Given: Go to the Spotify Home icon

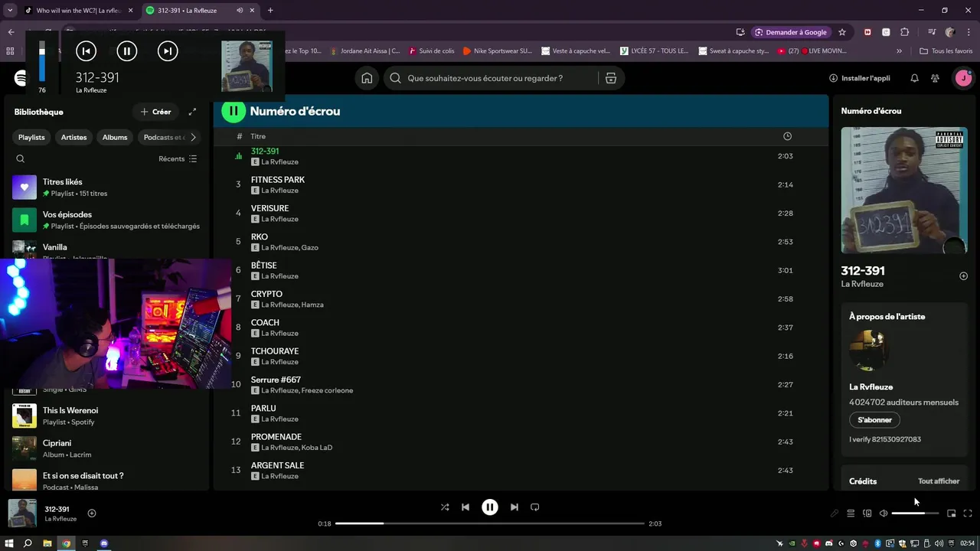Looking at the screenshot, I should tap(367, 78).
